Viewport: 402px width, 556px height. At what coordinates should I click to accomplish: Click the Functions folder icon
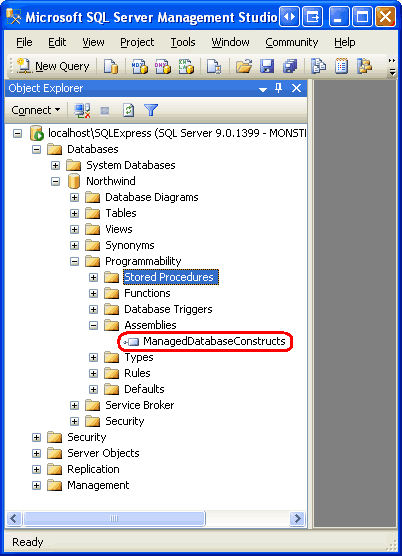tap(112, 293)
